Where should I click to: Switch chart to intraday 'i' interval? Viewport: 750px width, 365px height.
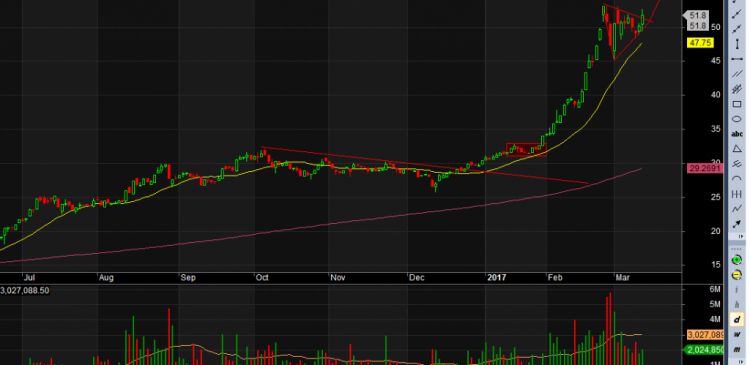[x=737, y=290]
